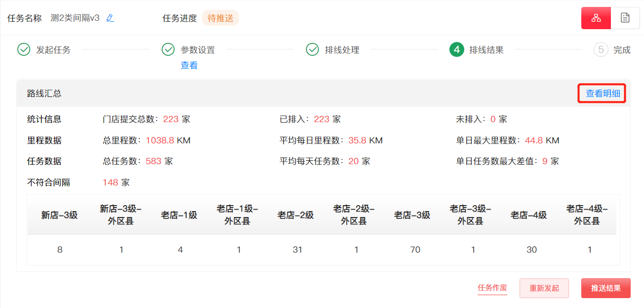The width and height of the screenshot is (644, 308).
Task: Click the pencil edit icon beside task name
Action: click(x=110, y=18)
